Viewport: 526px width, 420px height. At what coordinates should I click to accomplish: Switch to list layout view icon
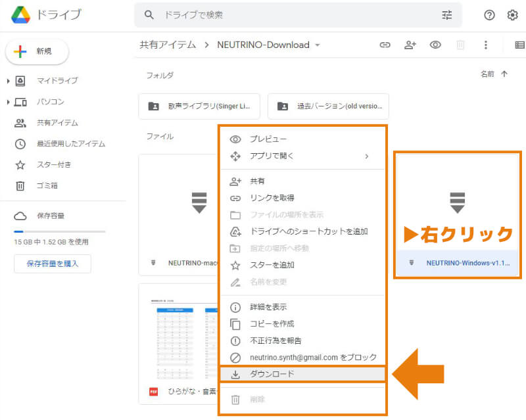click(519, 45)
